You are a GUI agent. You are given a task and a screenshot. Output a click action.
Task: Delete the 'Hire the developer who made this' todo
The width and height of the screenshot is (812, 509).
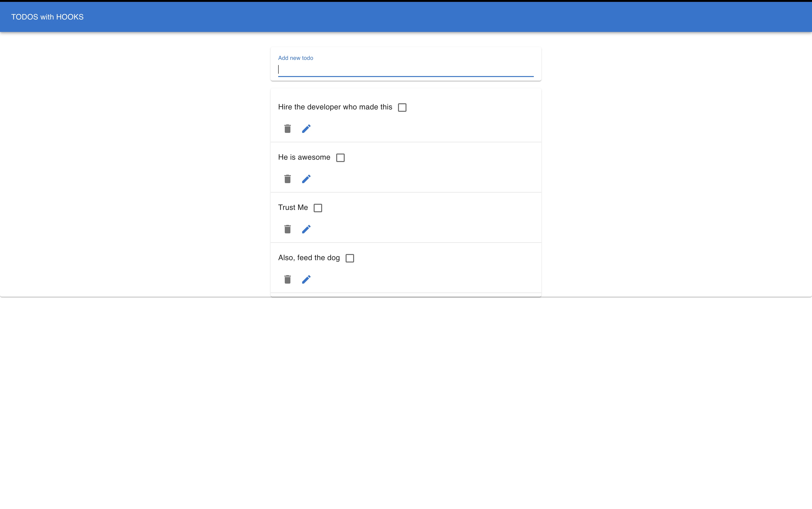[x=287, y=129]
